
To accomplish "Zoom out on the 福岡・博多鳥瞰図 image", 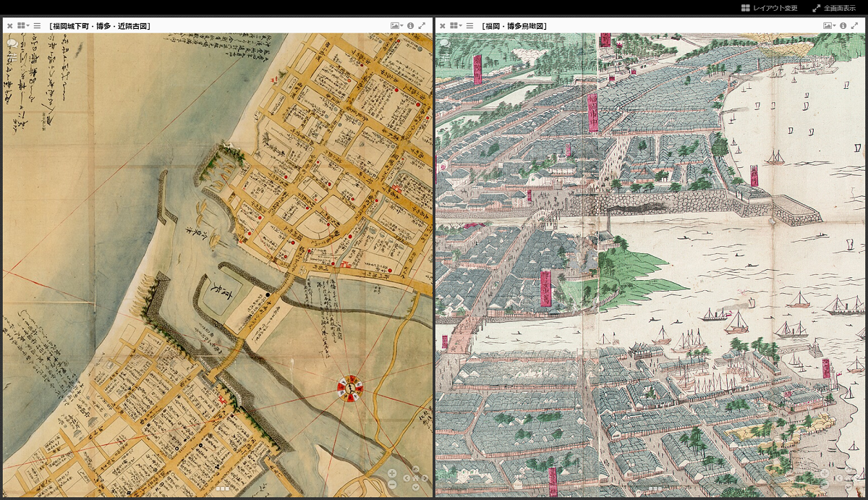I will coord(825,484).
